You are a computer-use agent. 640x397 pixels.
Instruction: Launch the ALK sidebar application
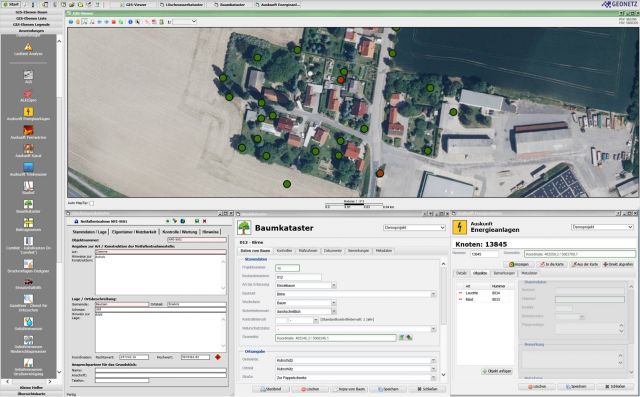28,76
